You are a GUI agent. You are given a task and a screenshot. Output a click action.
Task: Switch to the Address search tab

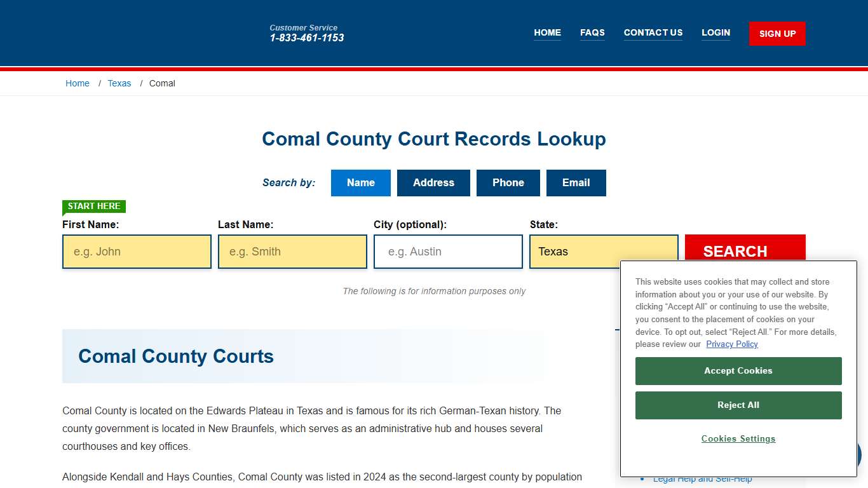pos(433,182)
